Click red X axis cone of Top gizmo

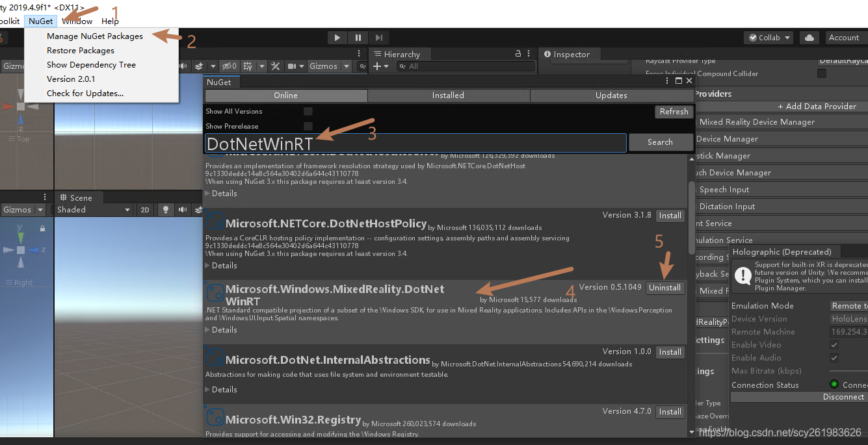(8, 106)
